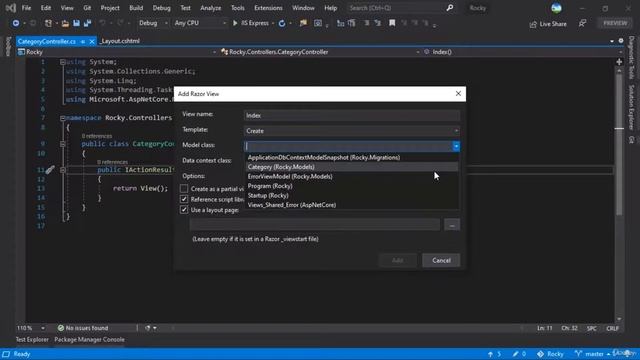Click the View name input field
Screen dimensions: 640x360
point(352,116)
